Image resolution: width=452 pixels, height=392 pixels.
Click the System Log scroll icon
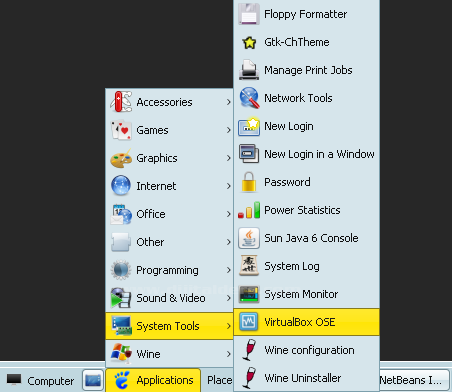pos(249,266)
